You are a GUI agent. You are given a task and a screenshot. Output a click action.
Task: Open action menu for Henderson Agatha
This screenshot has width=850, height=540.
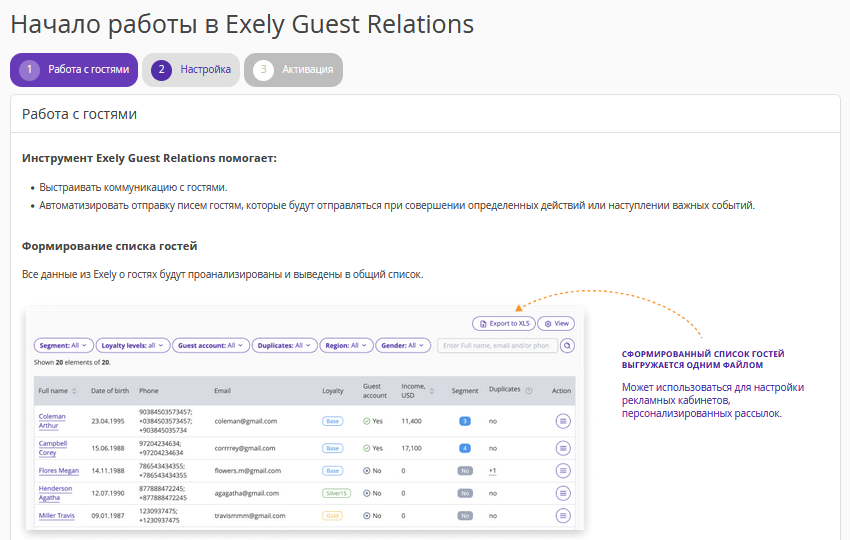[x=562, y=493]
